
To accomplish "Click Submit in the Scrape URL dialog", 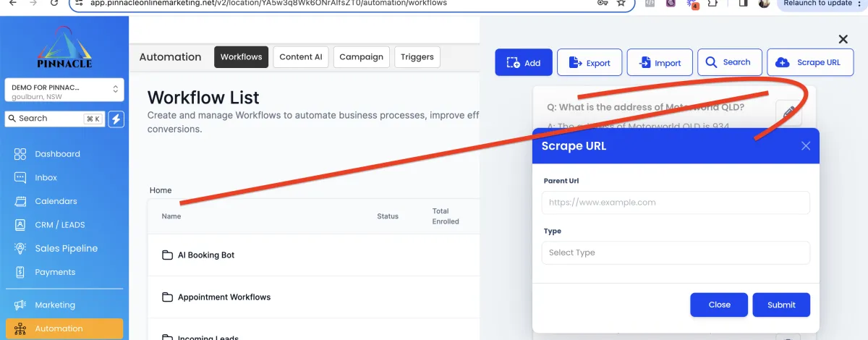I will [x=781, y=305].
